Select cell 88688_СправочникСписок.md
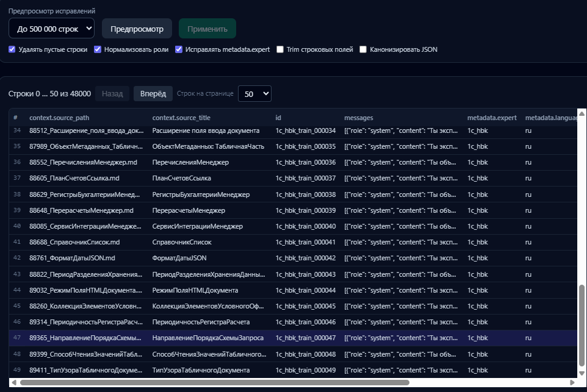Image resolution: width=587 pixels, height=392 pixels. pyautogui.click(x=74, y=242)
